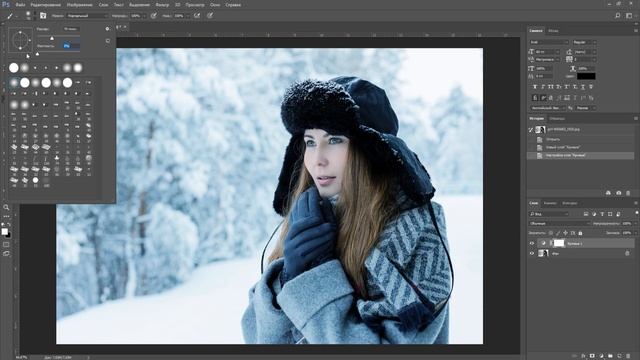Open the font size dropdown
The width and height of the screenshot is (640, 360).
click(548, 52)
